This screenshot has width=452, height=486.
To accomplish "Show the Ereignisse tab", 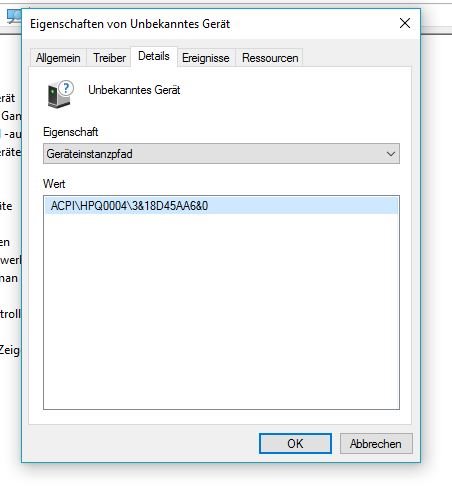I will click(x=206, y=58).
